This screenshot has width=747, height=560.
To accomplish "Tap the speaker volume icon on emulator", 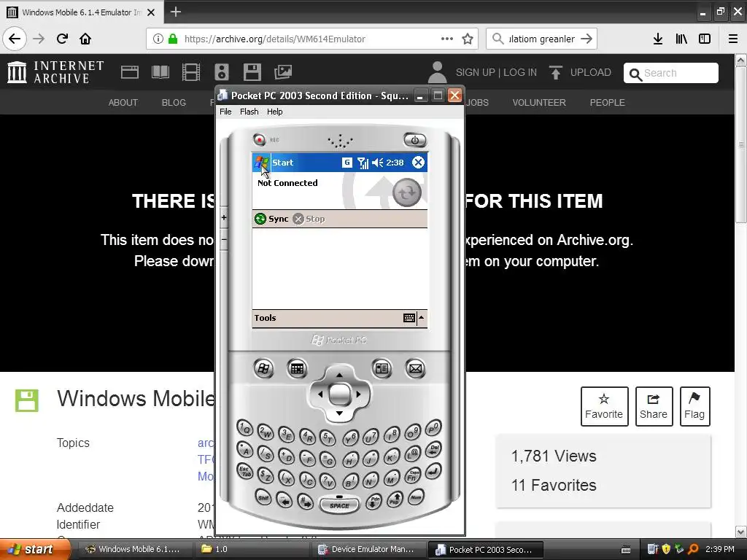I will pyautogui.click(x=377, y=163).
